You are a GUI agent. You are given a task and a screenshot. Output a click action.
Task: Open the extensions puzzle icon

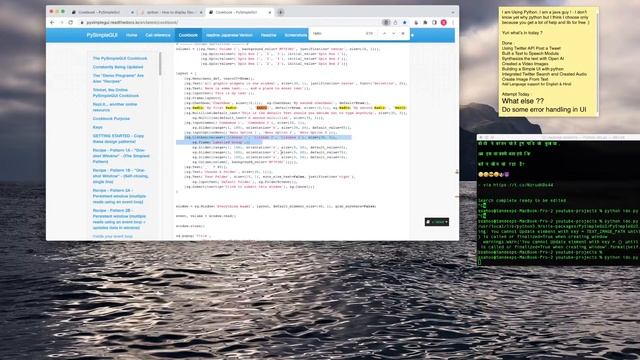point(425,22)
